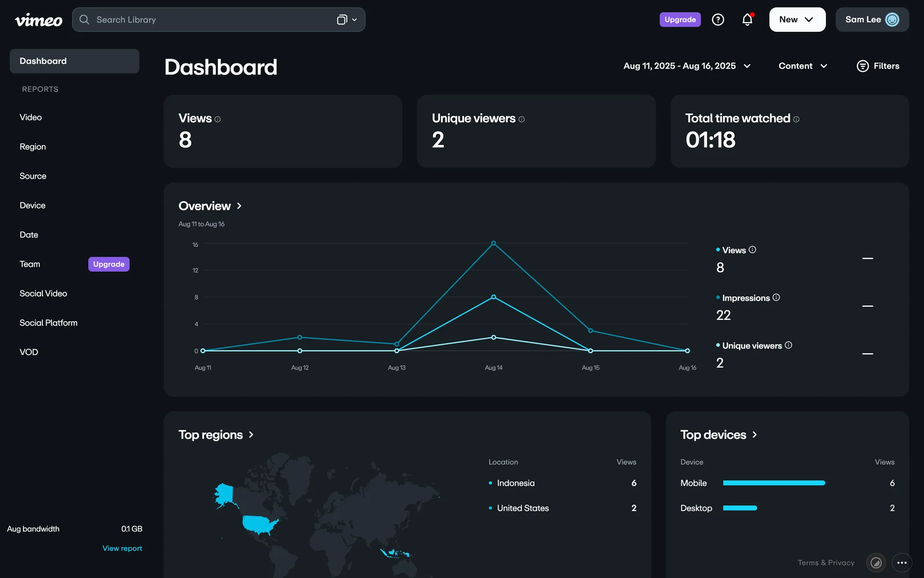The image size is (924, 578).
Task: Open the date range dropdown
Action: [687, 66]
